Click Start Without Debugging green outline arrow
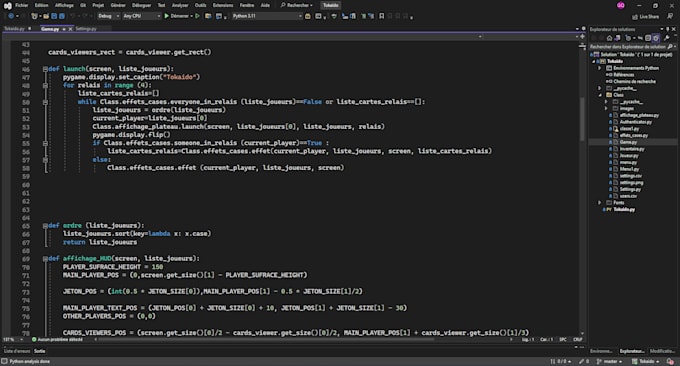 point(198,16)
